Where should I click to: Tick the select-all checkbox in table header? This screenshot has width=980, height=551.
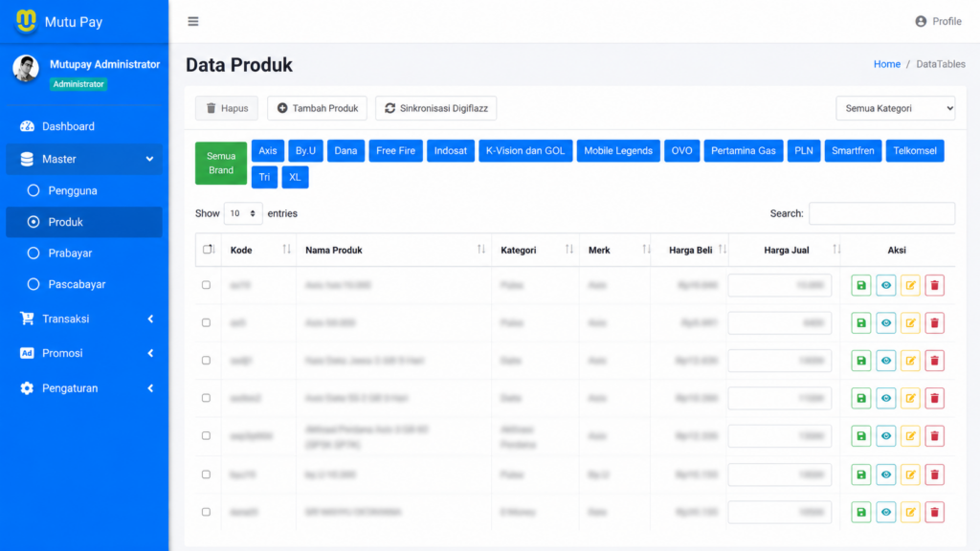click(207, 250)
